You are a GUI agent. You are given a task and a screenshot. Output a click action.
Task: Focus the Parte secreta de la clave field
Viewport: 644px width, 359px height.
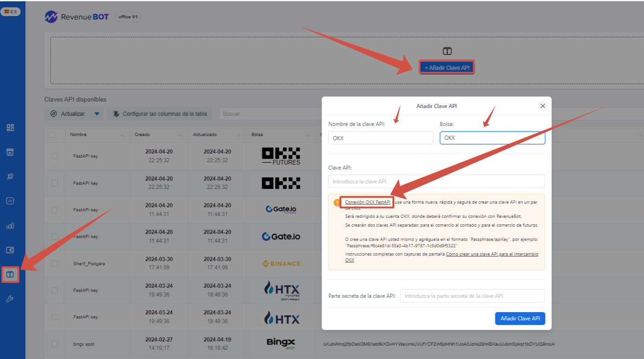tap(472, 296)
